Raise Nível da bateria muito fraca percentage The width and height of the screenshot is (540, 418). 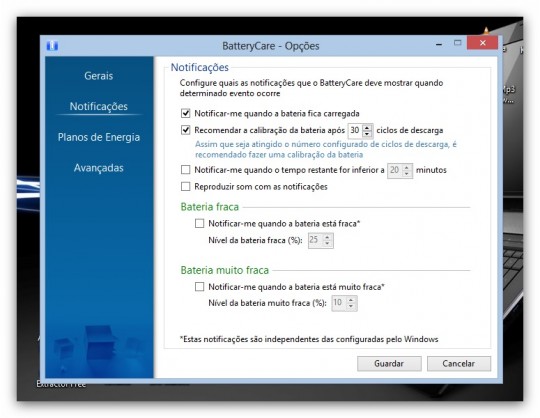coord(351,300)
